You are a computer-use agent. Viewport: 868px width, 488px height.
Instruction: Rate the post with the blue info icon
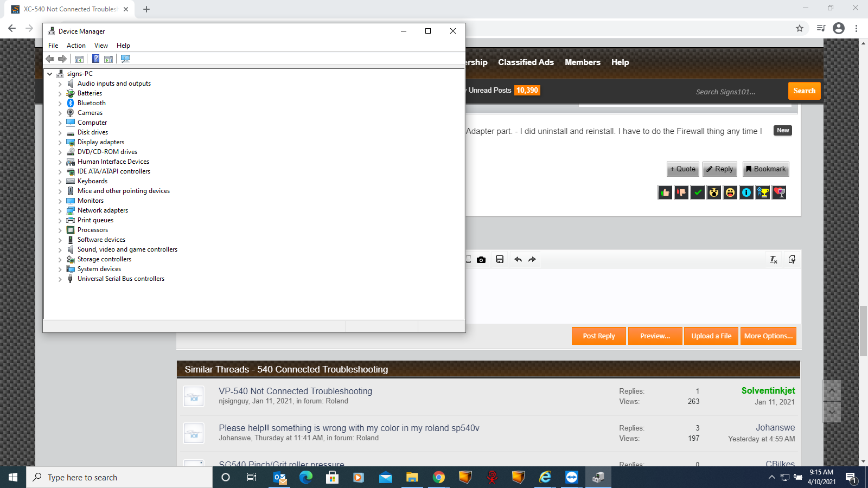click(746, 192)
